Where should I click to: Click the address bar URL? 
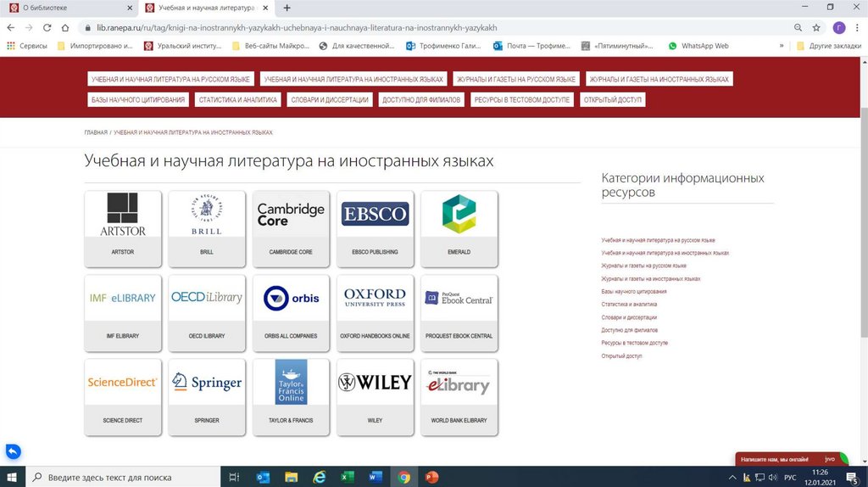coord(297,28)
